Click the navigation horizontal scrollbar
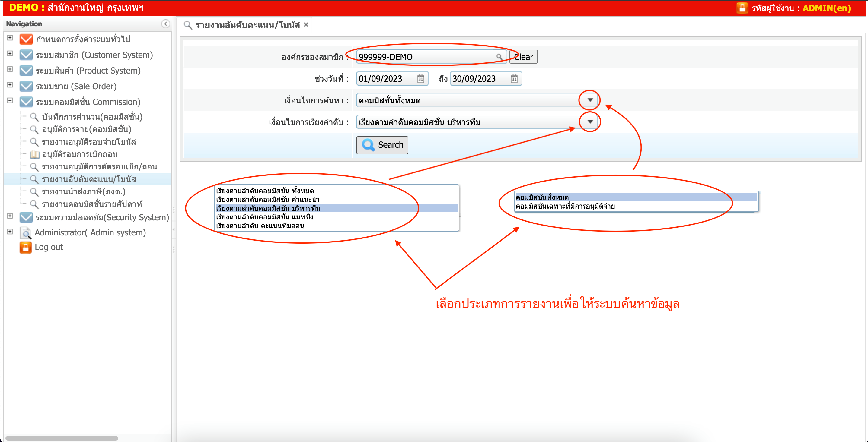This screenshot has width=868, height=442. (x=62, y=438)
